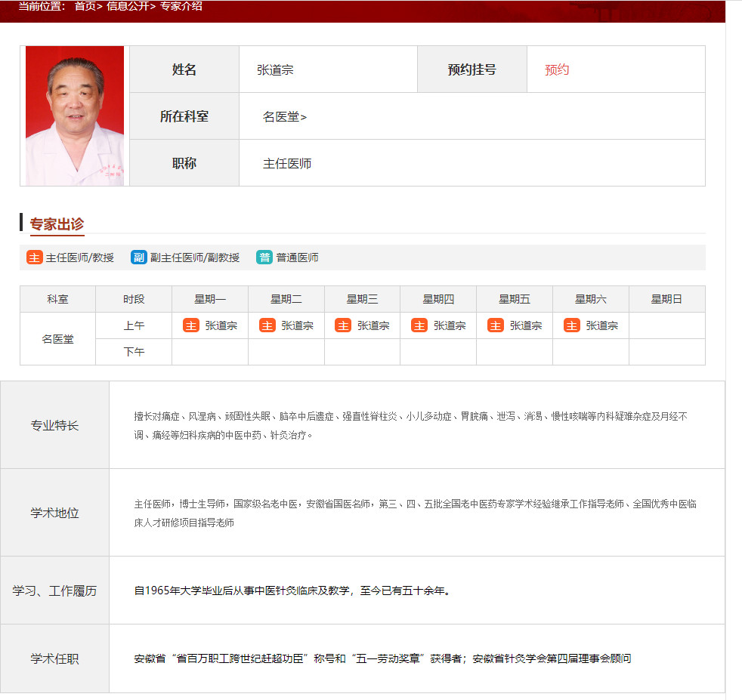Click the 主任医师/教授 legend text

coord(80,257)
